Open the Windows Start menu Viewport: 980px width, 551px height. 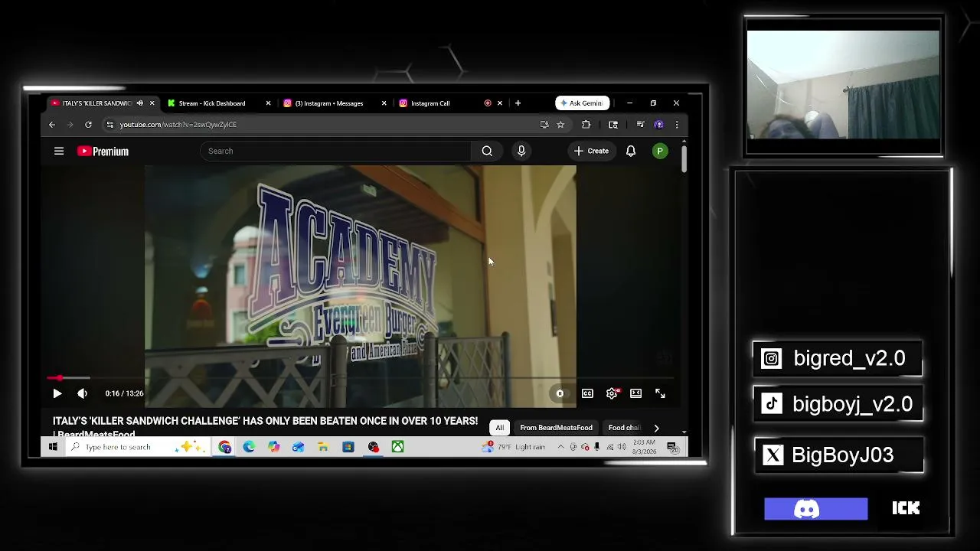(53, 447)
